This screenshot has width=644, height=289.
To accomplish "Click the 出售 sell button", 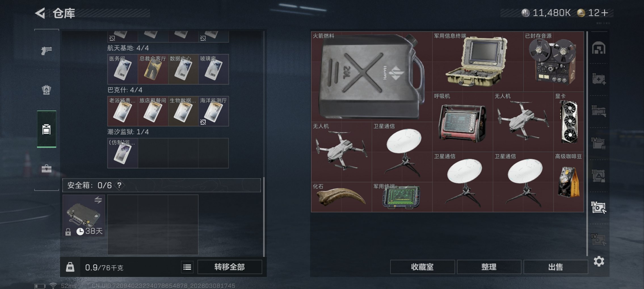I will pyautogui.click(x=555, y=267).
